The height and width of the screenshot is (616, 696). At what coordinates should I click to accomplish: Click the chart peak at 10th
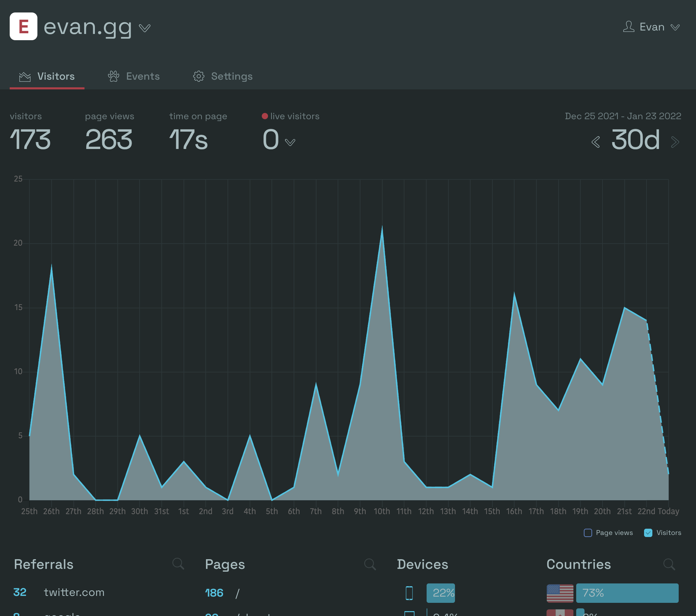pyautogui.click(x=382, y=230)
